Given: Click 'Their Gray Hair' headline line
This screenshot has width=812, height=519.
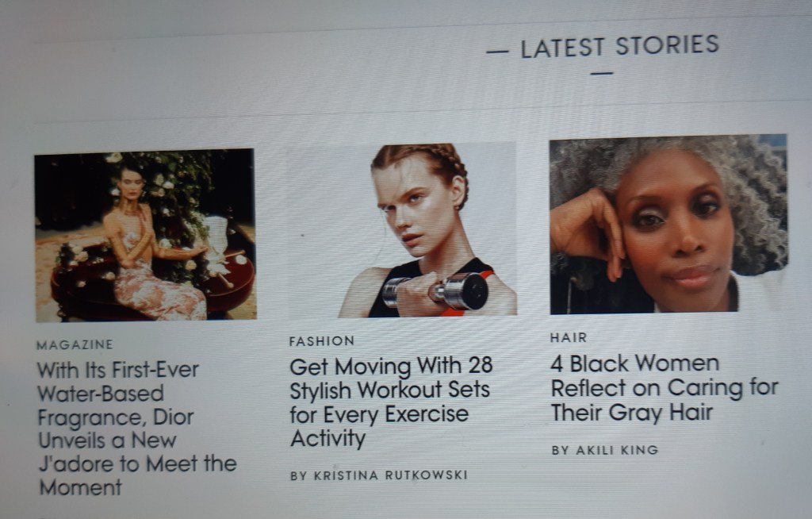Looking at the screenshot, I should point(632,413).
